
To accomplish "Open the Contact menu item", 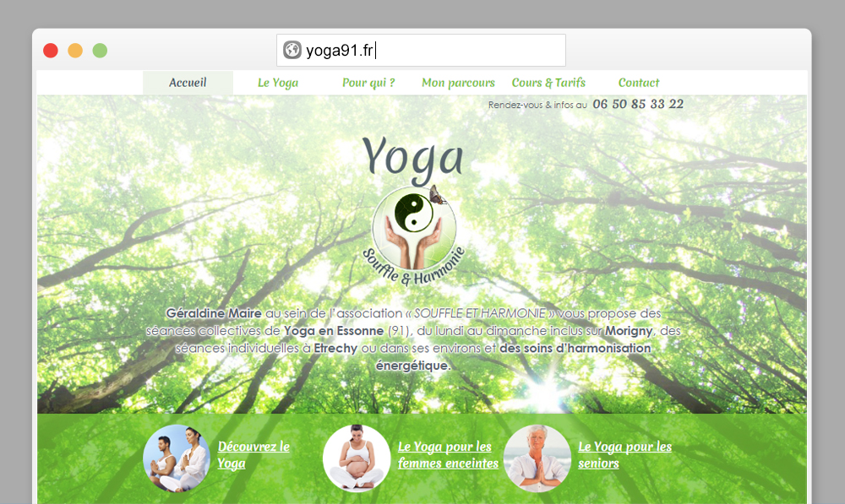I will pyautogui.click(x=639, y=83).
